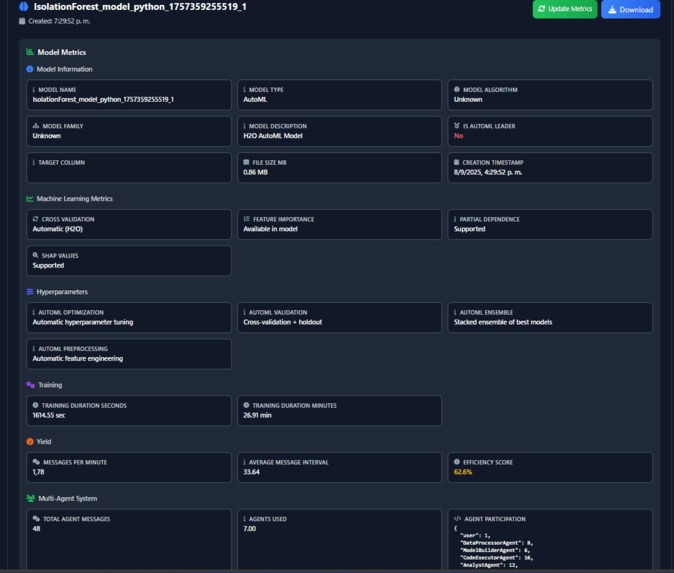Click 'Cross-validation + holdout' value
The height and width of the screenshot is (573, 674).
tap(282, 322)
